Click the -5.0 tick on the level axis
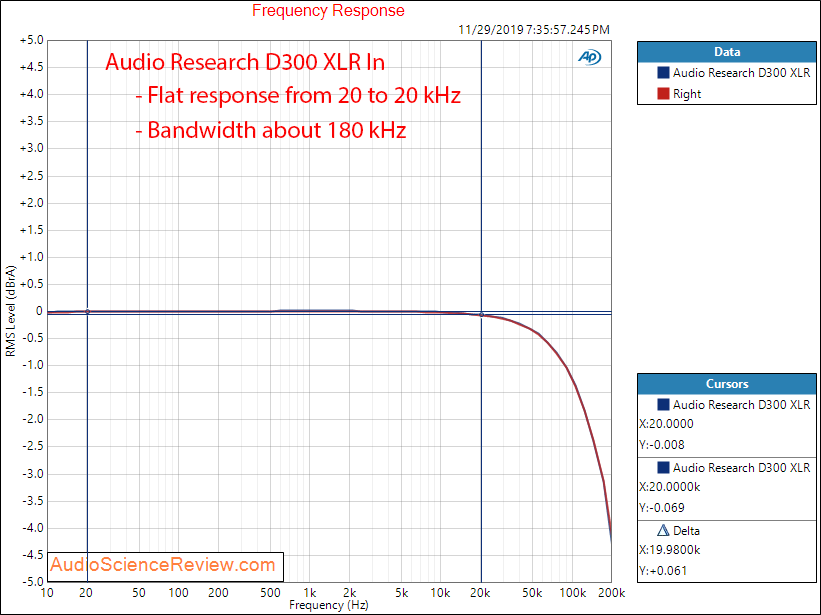This screenshot has height=615, width=821. pyautogui.click(x=32, y=582)
